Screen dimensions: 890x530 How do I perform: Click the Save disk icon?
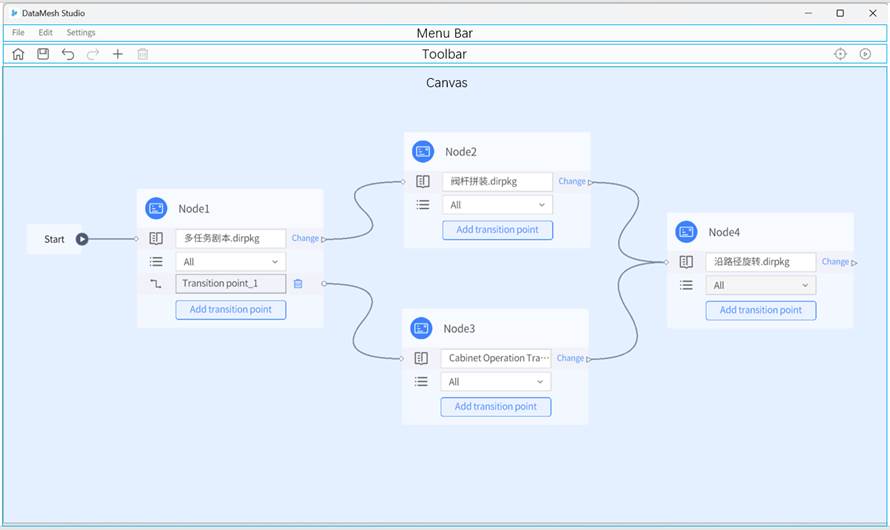[x=43, y=54]
